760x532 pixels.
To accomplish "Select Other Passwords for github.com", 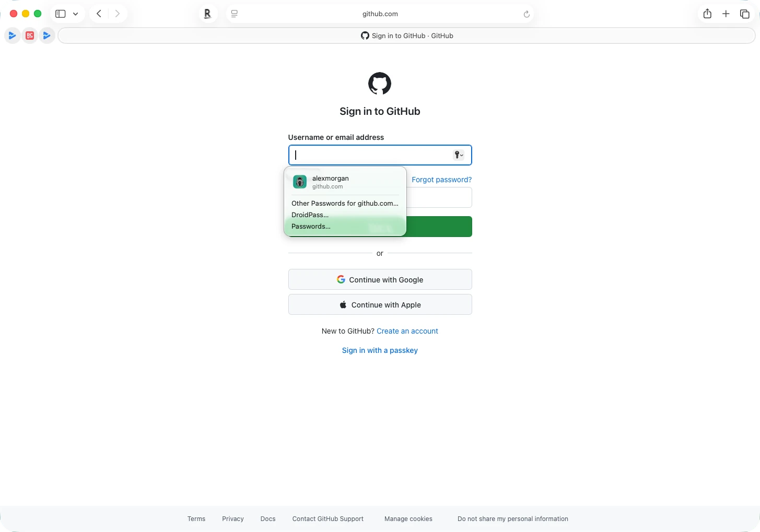I will point(345,204).
